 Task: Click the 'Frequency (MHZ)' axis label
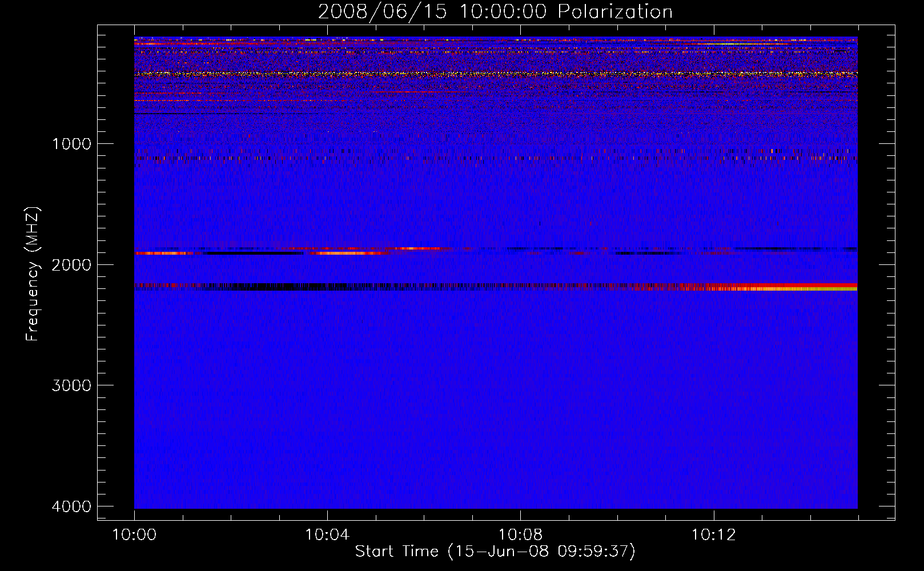pos(33,274)
